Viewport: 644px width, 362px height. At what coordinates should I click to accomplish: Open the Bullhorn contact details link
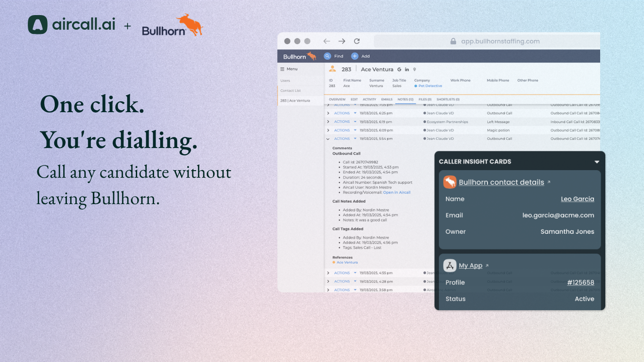tap(501, 182)
